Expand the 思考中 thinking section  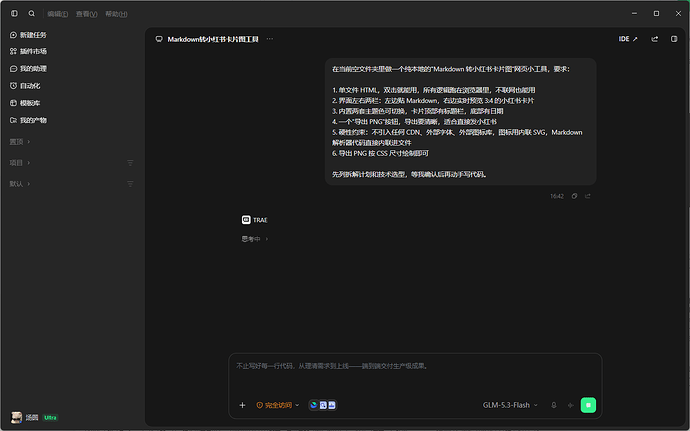coord(255,239)
